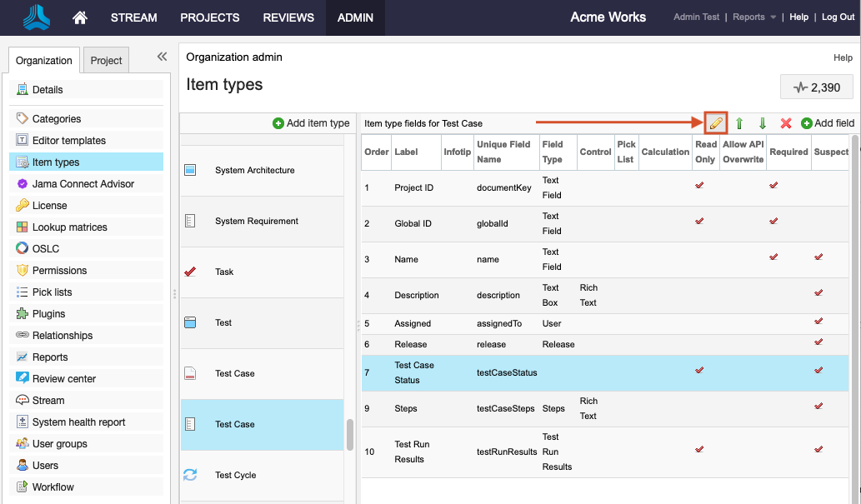
Task: Click the License key icon
Action: pyautogui.click(x=22, y=205)
